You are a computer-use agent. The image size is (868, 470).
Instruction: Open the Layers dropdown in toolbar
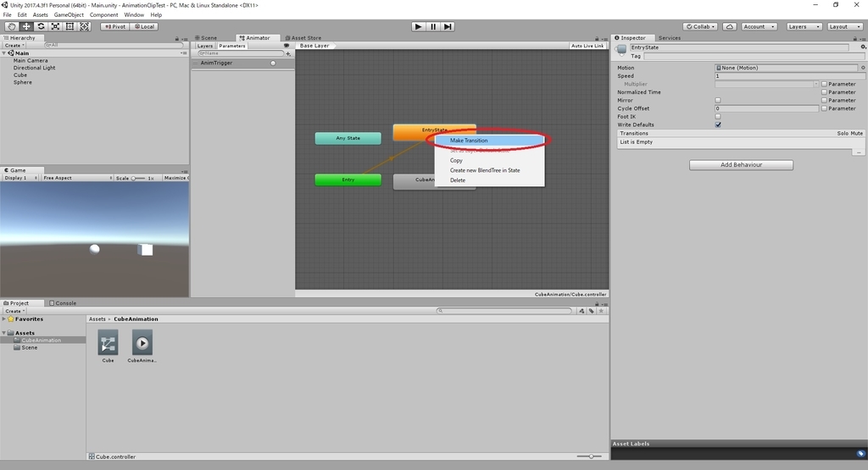804,26
